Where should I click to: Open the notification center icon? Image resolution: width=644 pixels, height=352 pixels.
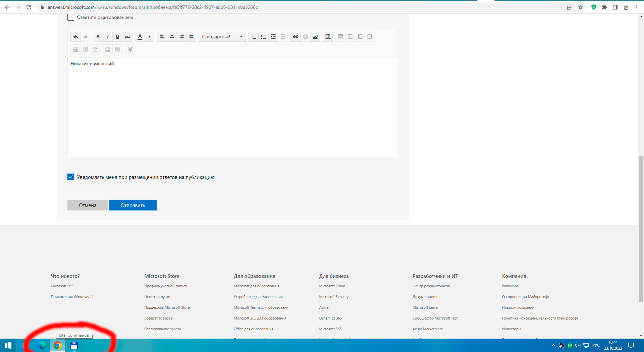click(631, 345)
